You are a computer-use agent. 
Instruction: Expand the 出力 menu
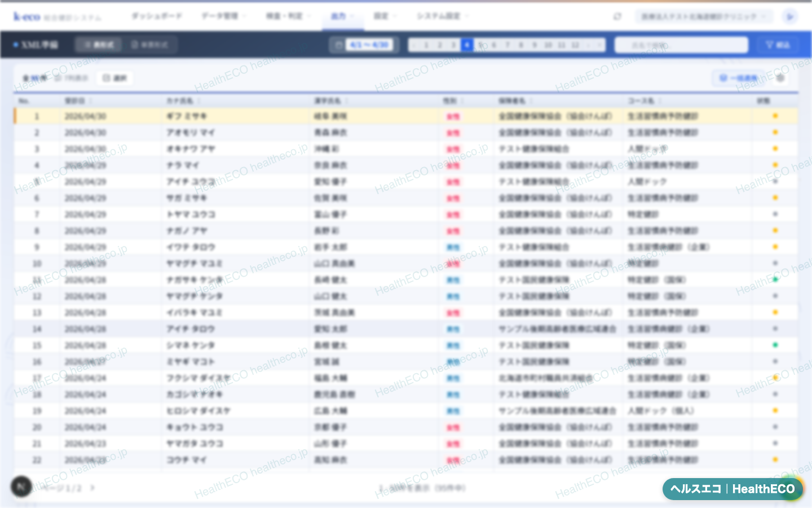tap(342, 16)
